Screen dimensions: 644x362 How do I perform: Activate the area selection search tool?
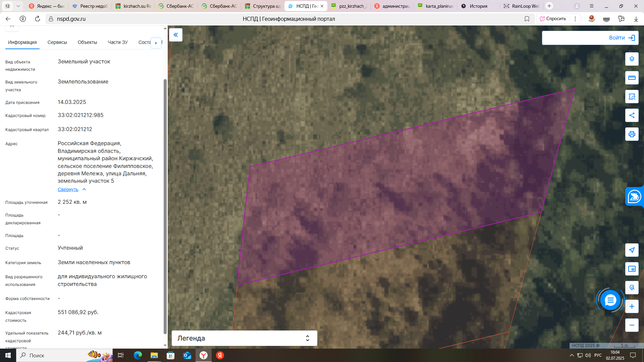(x=632, y=97)
